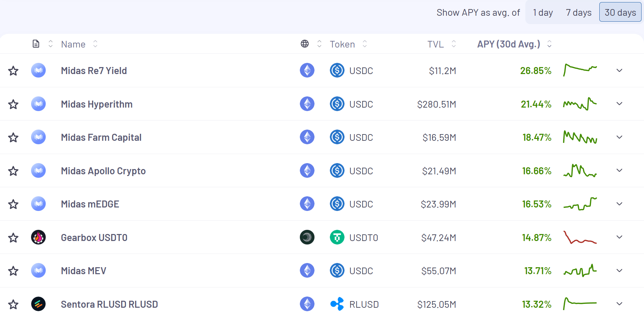This screenshot has width=644, height=314.
Task: Open the Midas mEDGE vault link
Action: point(90,204)
